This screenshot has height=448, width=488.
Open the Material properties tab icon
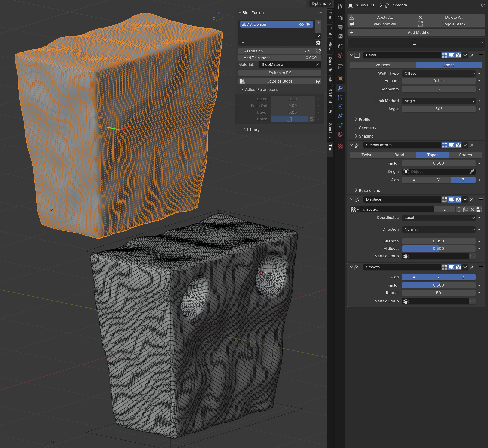(x=340, y=134)
